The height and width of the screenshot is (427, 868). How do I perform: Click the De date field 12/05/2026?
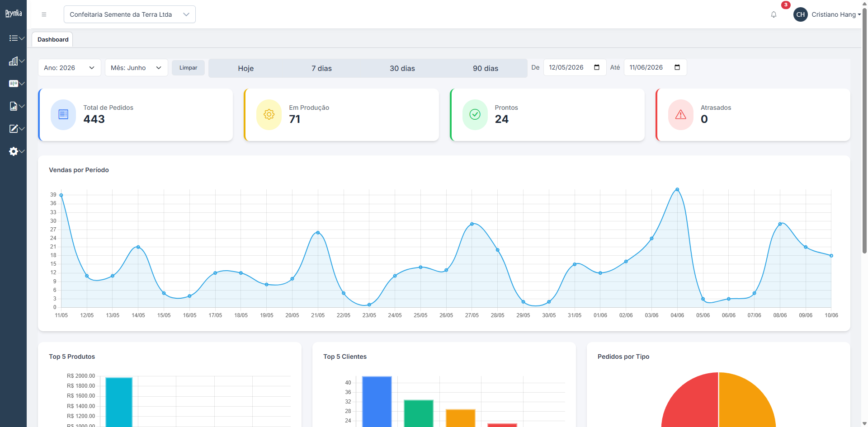pos(575,67)
